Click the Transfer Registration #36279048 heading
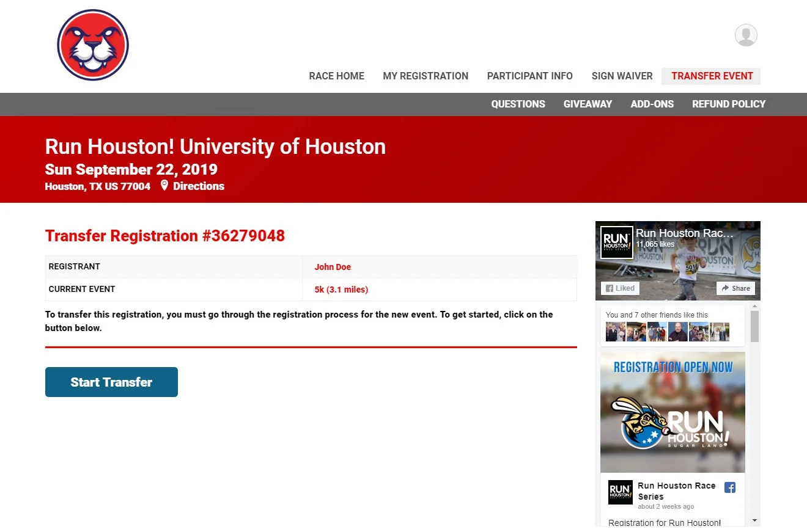The image size is (807, 532). tap(165, 236)
